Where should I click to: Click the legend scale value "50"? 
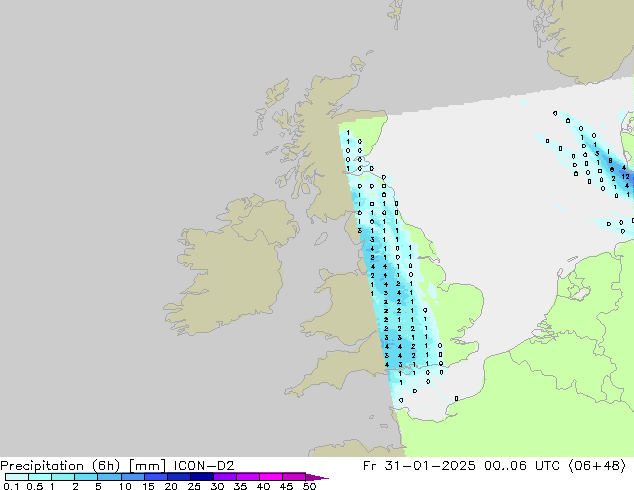309,486
